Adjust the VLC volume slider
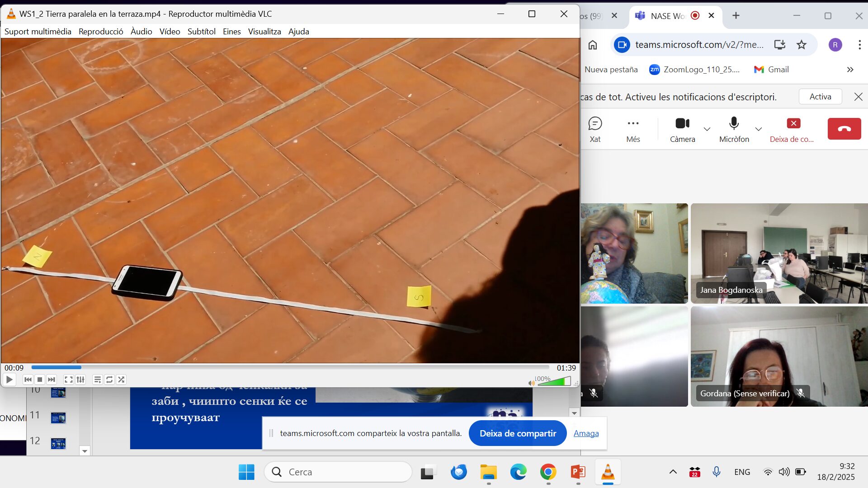 point(554,382)
